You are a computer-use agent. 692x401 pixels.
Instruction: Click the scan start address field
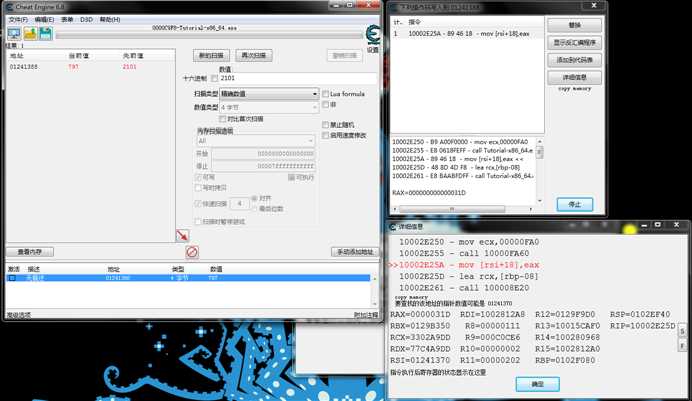pyautogui.click(x=263, y=154)
